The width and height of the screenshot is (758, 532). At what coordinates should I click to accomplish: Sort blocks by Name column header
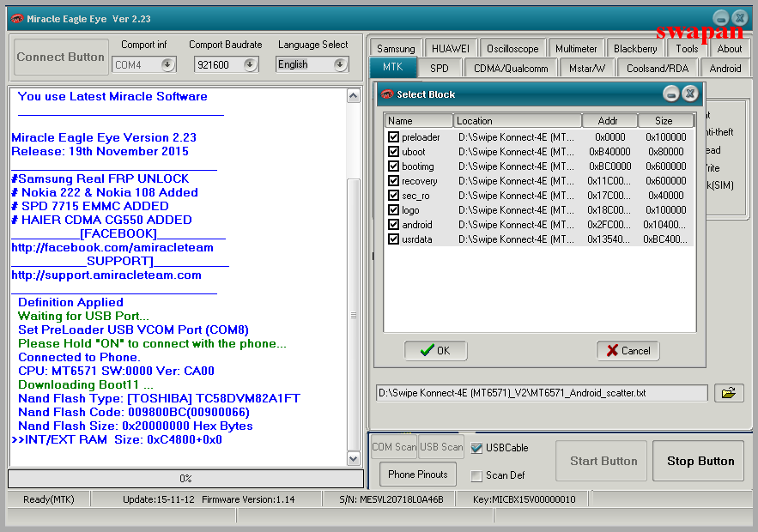tap(419, 121)
